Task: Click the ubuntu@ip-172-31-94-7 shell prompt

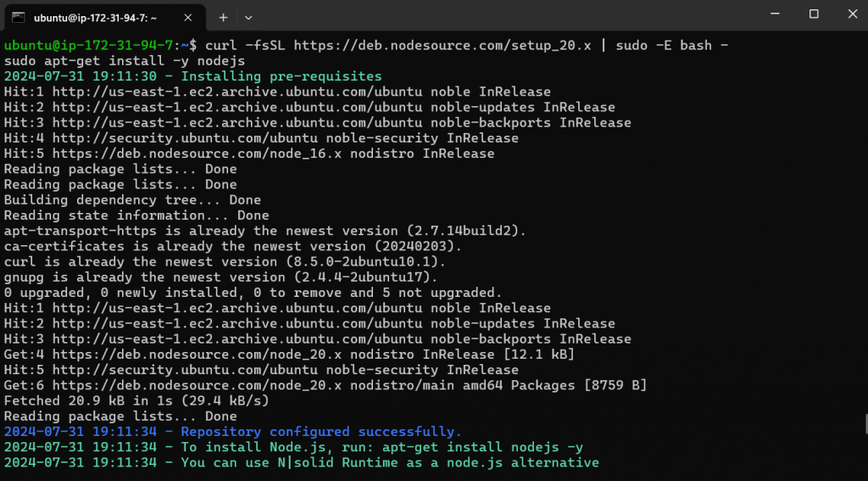Action: coord(100,46)
